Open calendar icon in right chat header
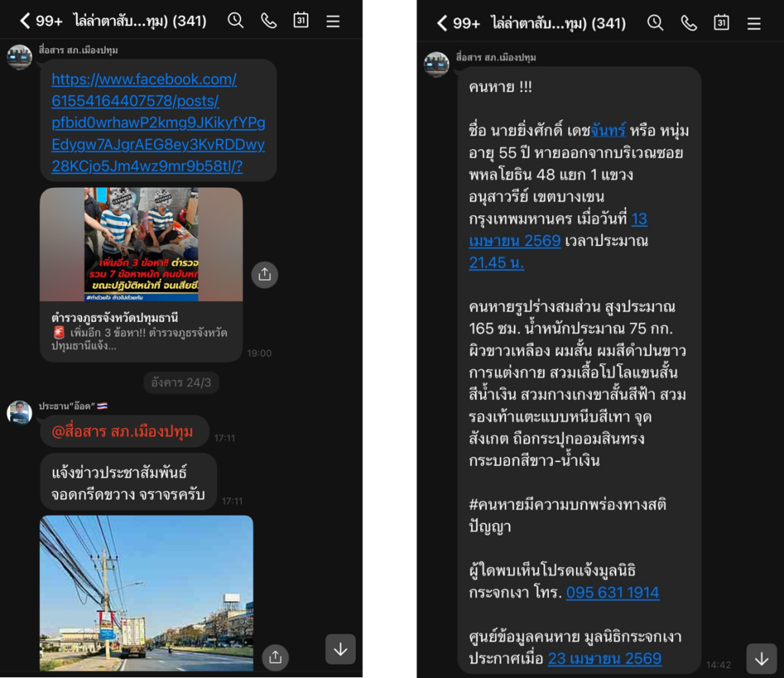Screen dimensions: 784x678 [721, 22]
